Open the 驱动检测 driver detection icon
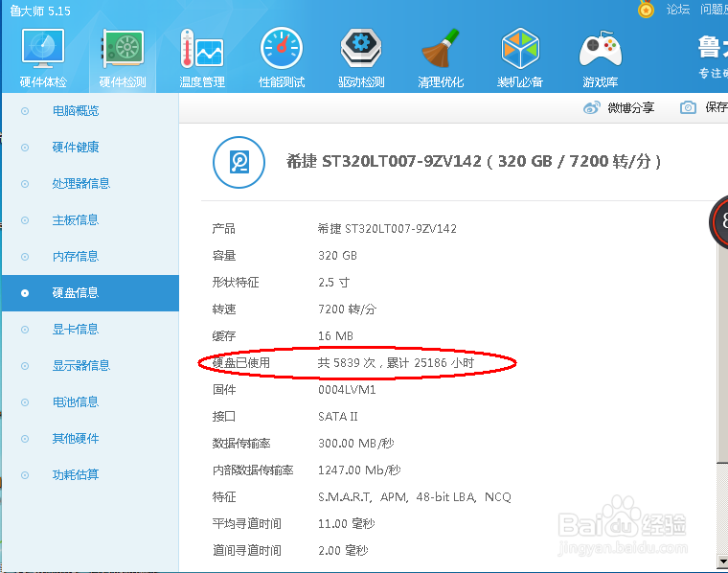Screen dimensions: 728x573 pyautogui.click(x=361, y=48)
